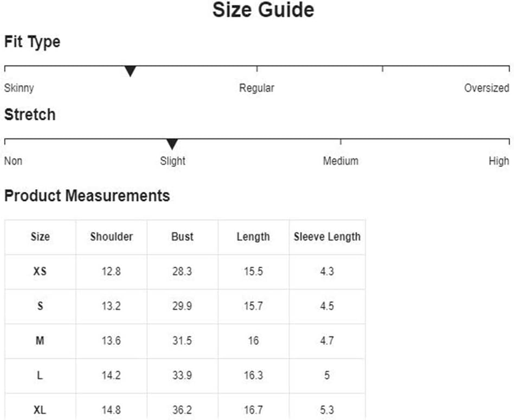This screenshot has height=420, width=514.
Task: Click the Length column header
Action: pyautogui.click(x=253, y=236)
